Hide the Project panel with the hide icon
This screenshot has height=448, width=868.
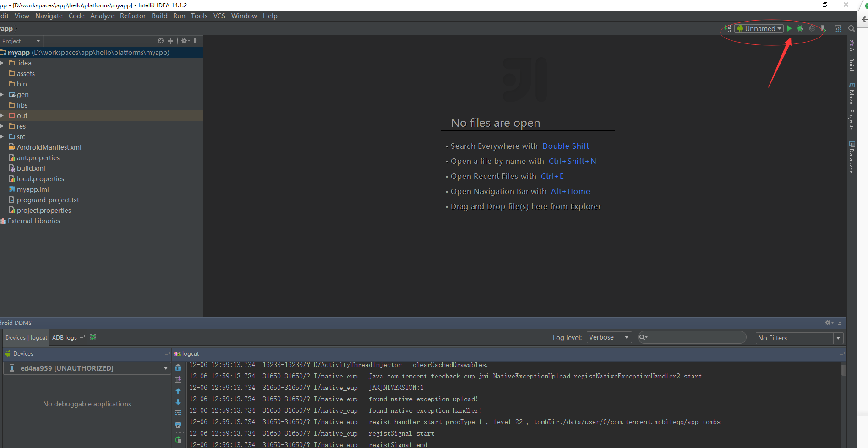pos(197,41)
